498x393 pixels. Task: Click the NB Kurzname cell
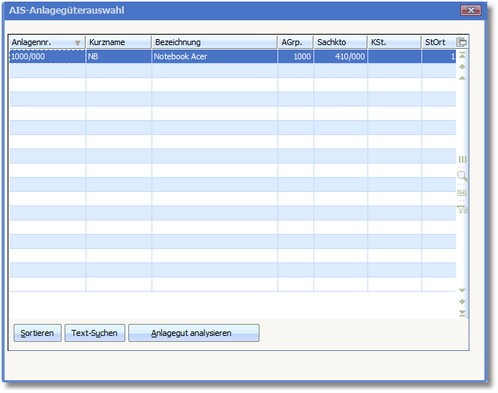pos(119,56)
